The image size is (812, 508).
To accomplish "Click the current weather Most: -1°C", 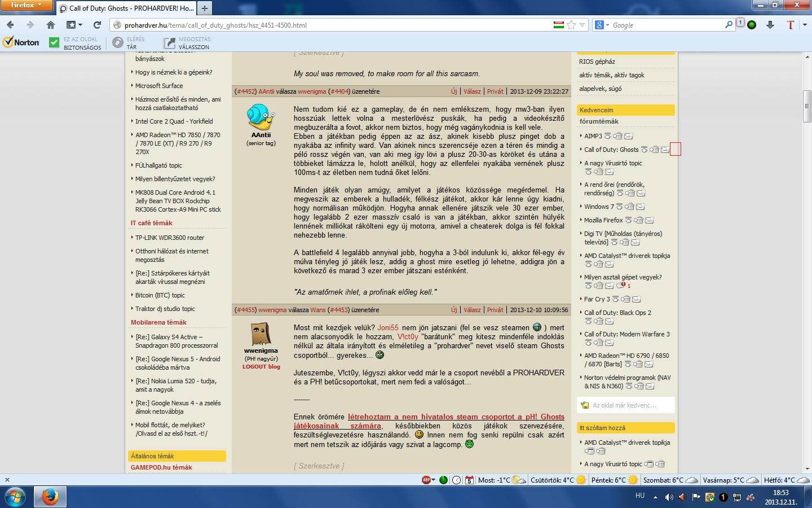I will (501, 480).
